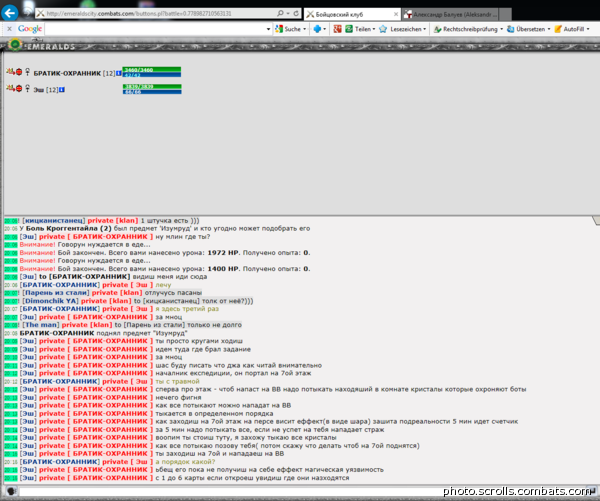The width and height of the screenshot is (600, 501).
Task: Click the message 'ну млин где ты?'
Action: [183, 237]
